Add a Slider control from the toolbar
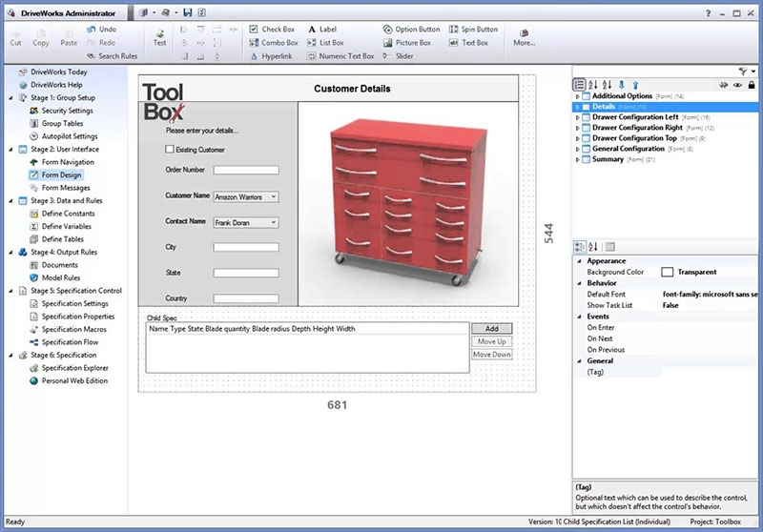Viewport: 763px width, 532px height. pos(398,56)
